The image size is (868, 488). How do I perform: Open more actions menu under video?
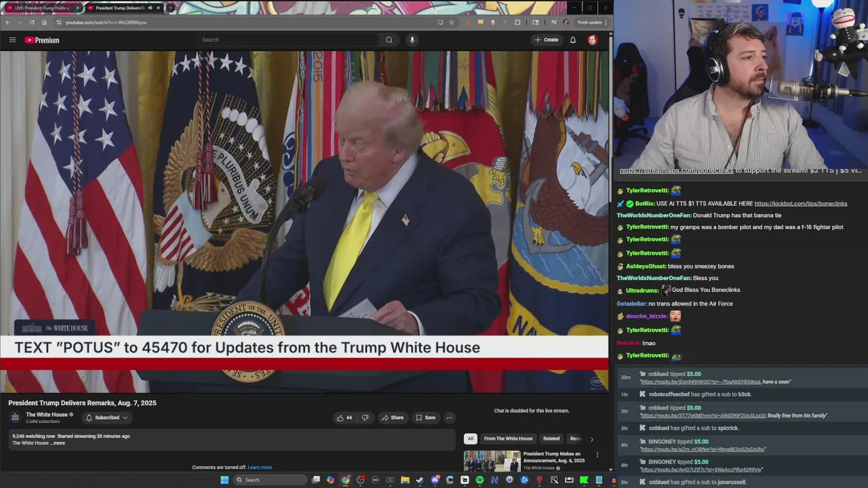(x=449, y=418)
